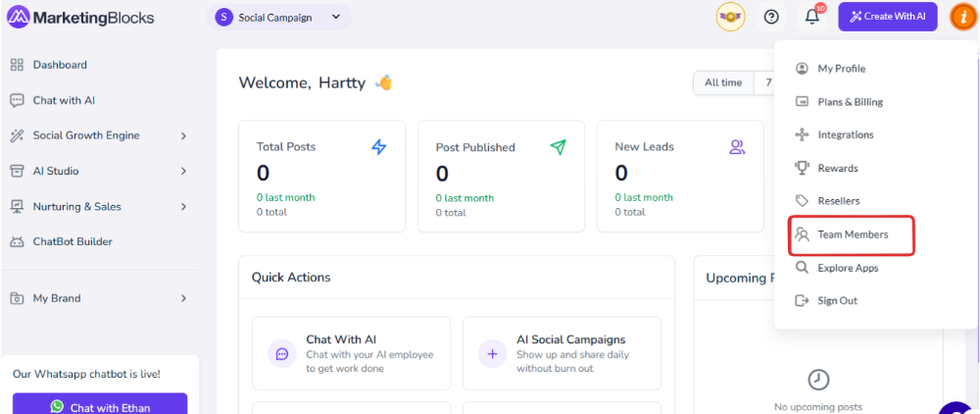
Task: Click the Welcome, Hartty heading
Action: pos(302,82)
